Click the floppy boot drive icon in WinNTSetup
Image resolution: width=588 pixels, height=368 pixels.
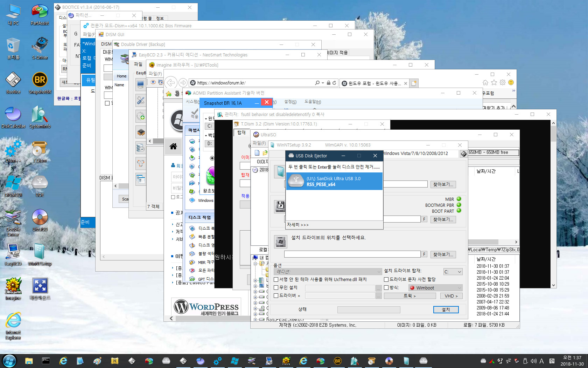tap(280, 207)
